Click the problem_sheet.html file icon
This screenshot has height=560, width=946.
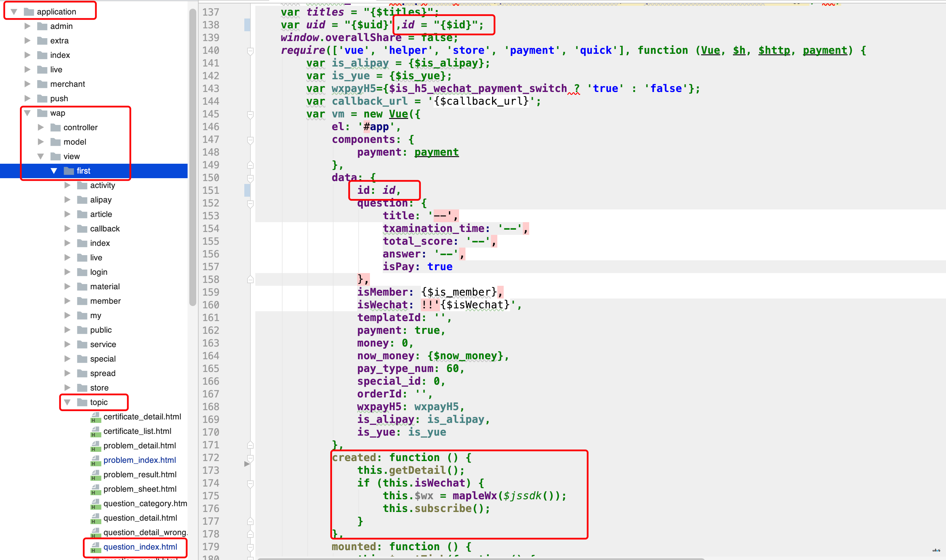(96, 489)
